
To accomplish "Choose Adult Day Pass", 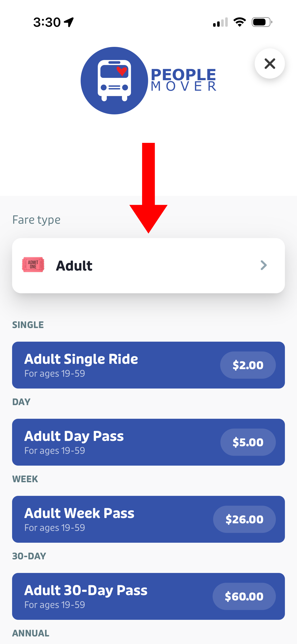I will [113, 442].
